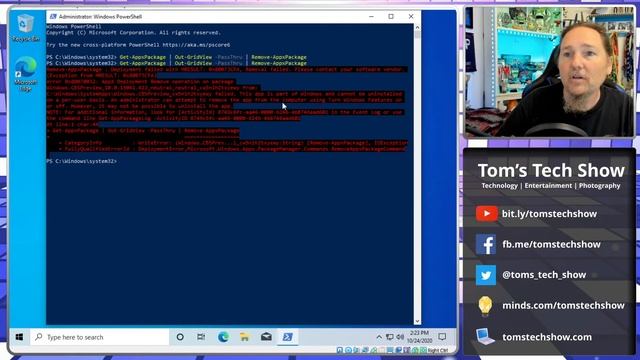
Task: Click the laptop icon beside tomstechshow.com
Action: pyautogui.click(x=485, y=337)
